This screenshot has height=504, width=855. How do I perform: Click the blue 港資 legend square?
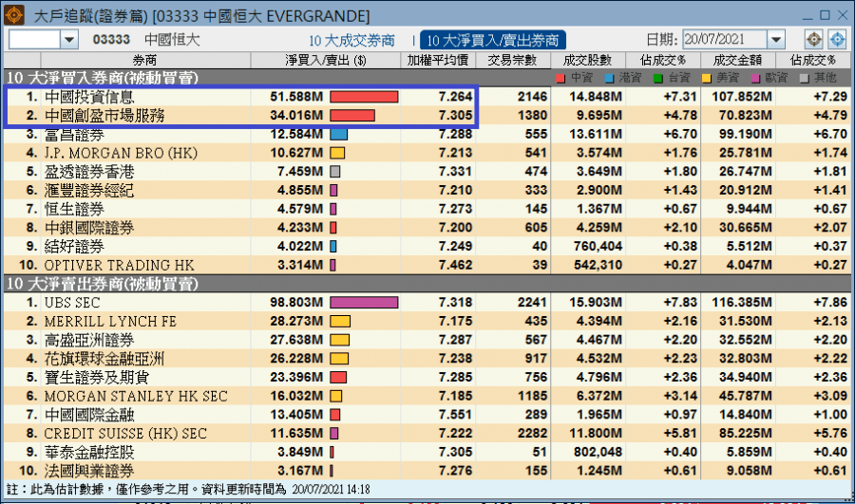(609, 78)
